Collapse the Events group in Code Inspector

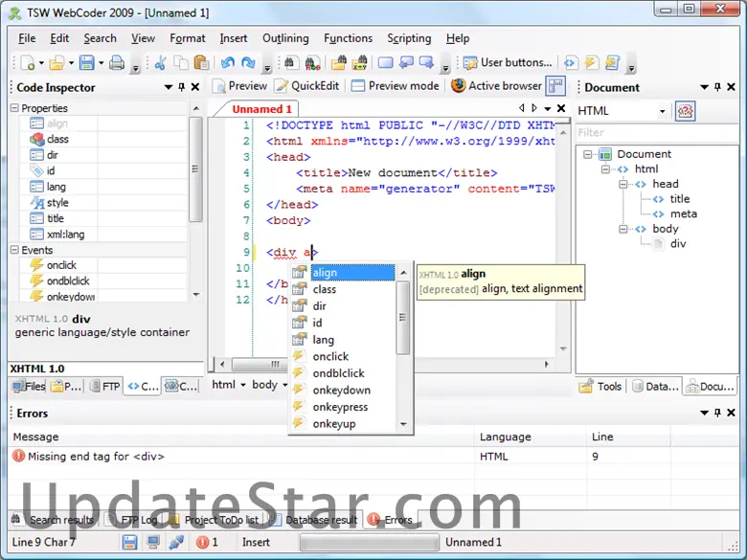[14, 250]
